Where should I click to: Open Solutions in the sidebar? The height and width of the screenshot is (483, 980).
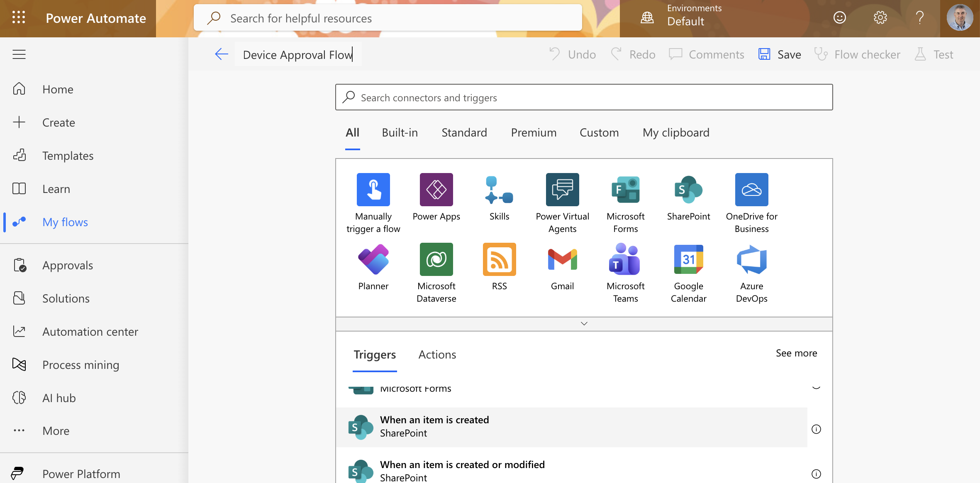pos(66,298)
